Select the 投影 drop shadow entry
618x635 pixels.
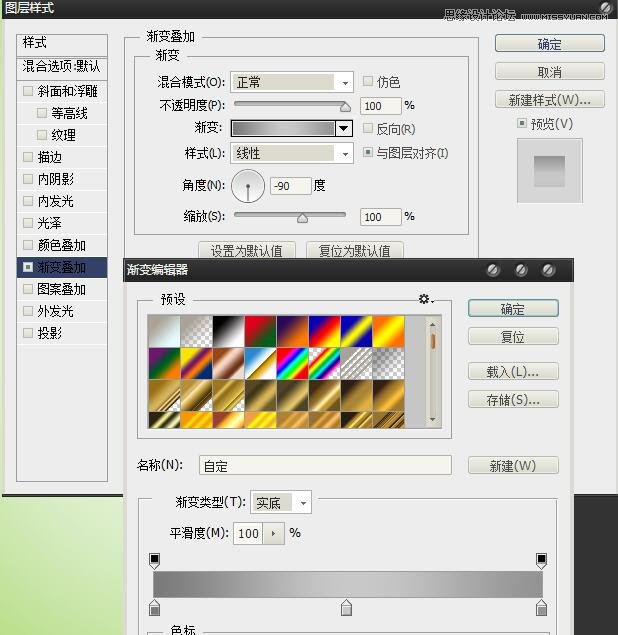click(x=62, y=333)
